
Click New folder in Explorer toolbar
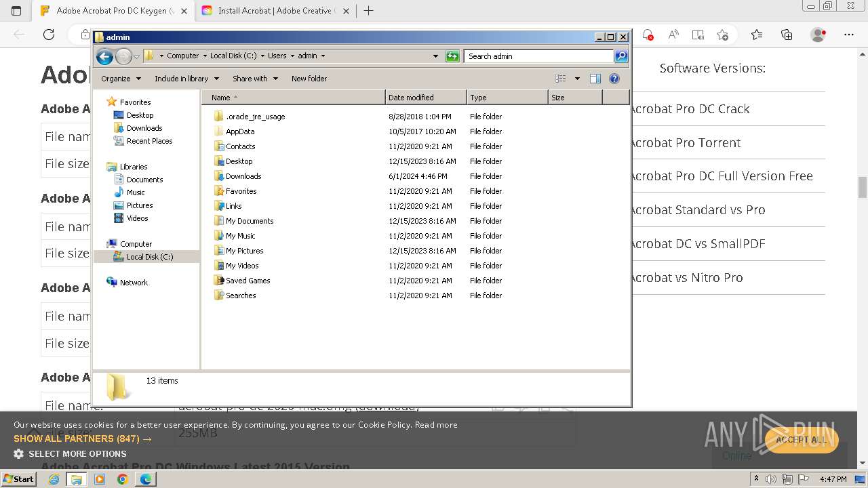pyautogui.click(x=309, y=79)
